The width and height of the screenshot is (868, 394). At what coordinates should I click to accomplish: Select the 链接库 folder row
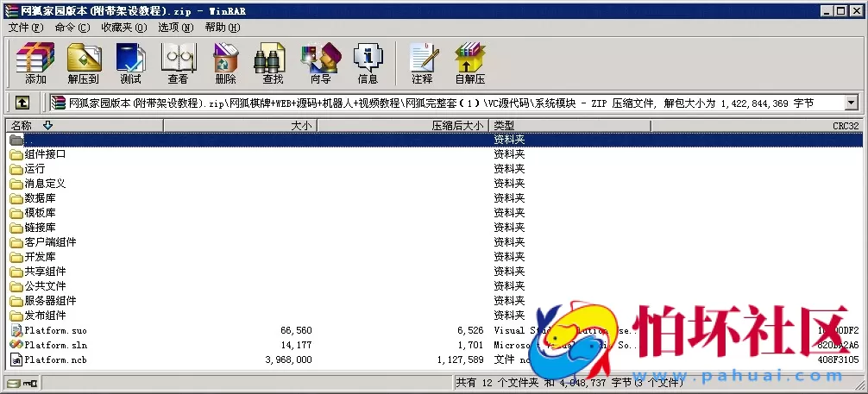pos(434,228)
